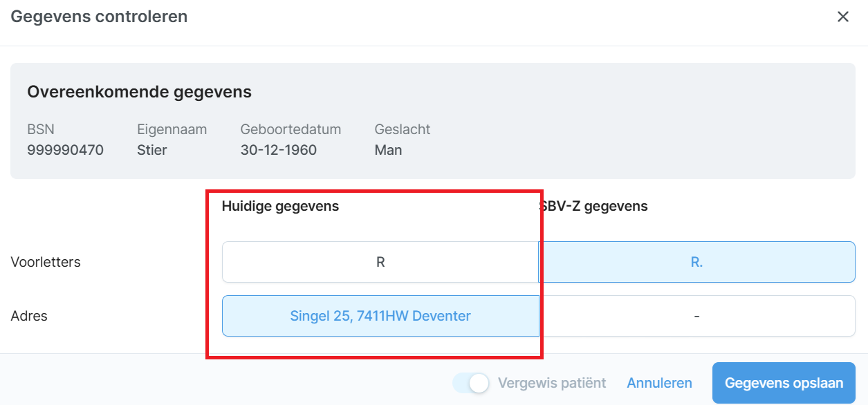Screen dimensions: 868x405
Task: Click the BSN field label
Action: point(40,129)
